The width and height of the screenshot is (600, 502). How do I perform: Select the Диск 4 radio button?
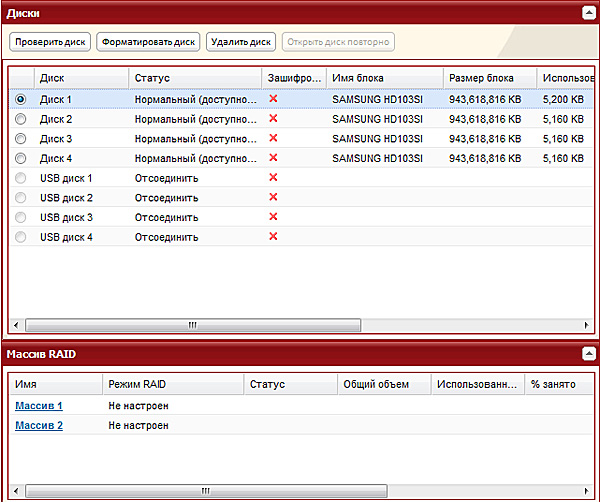tap(21, 158)
